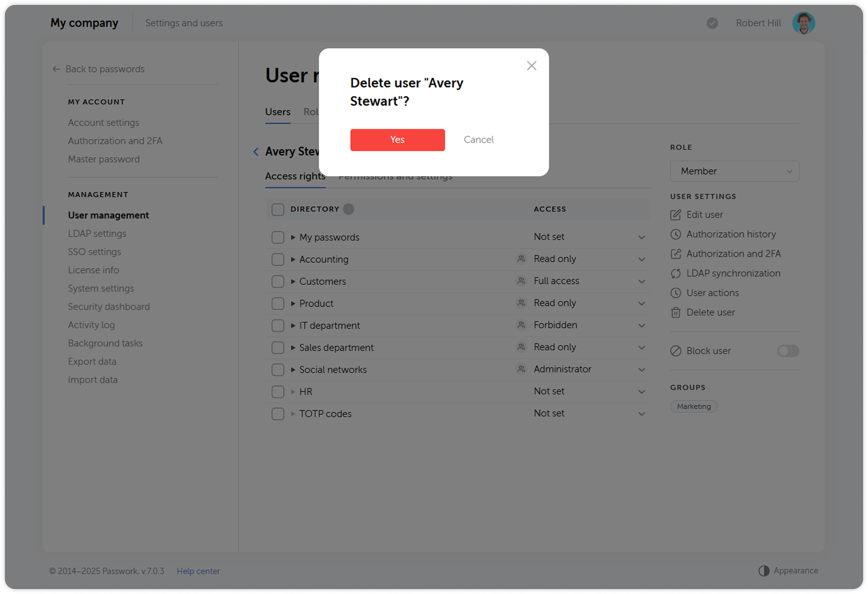The width and height of the screenshot is (868, 594).
Task: Click the Block user prohibition icon
Action: point(676,351)
